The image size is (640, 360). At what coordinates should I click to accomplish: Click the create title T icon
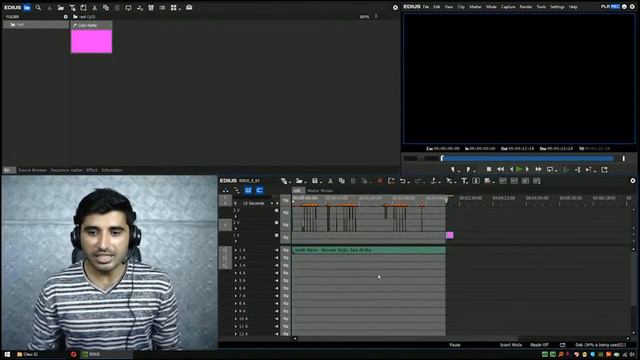point(464,181)
